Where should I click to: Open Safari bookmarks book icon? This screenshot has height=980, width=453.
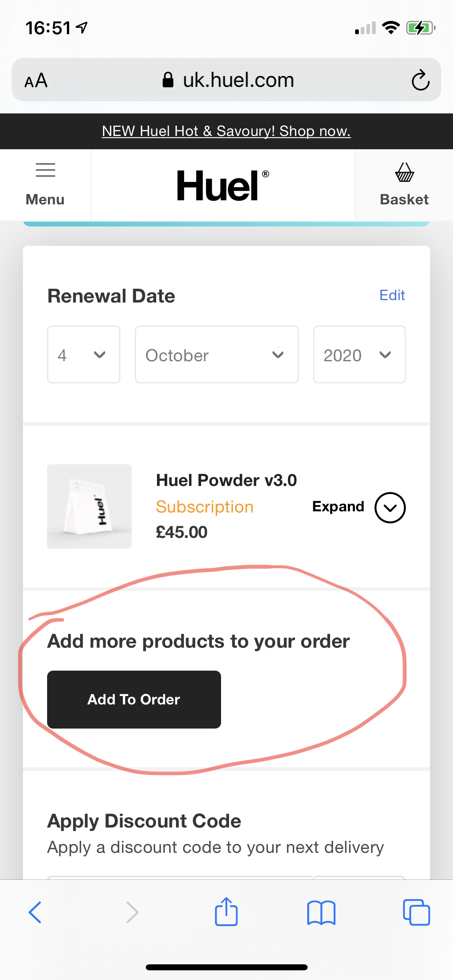coord(321,912)
